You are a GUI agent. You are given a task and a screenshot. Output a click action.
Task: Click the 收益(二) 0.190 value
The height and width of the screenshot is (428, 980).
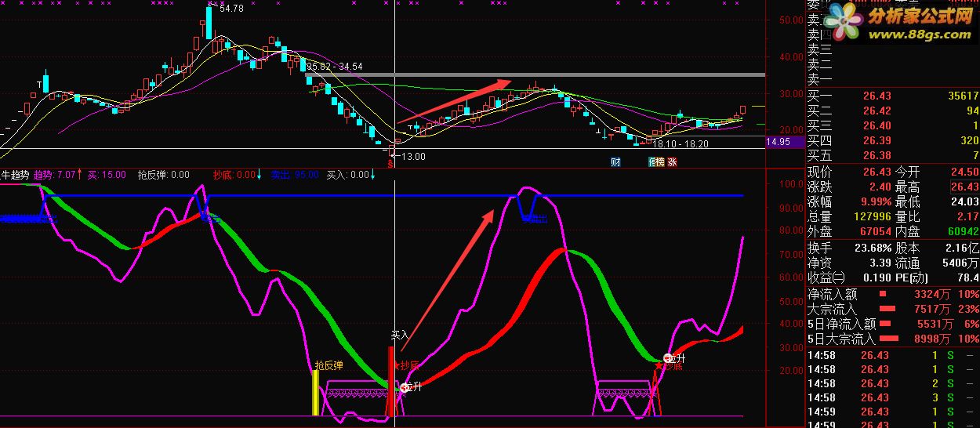[x=876, y=277]
